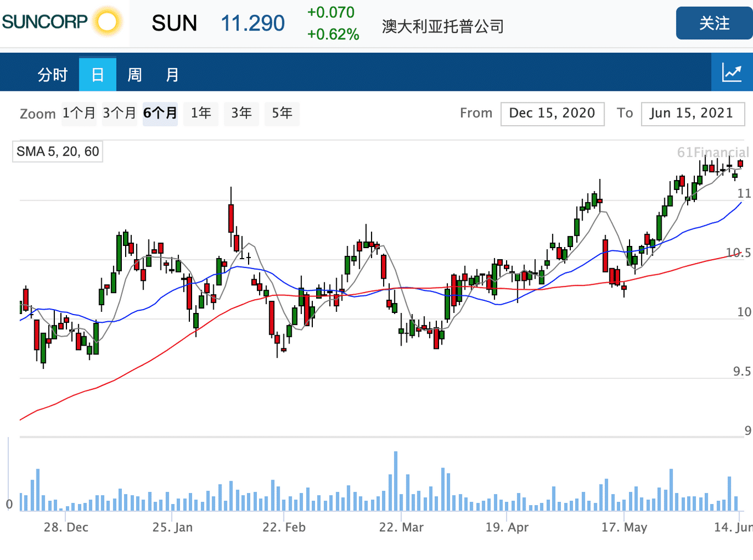Select the 日 daily chart tab
The width and height of the screenshot is (753, 560).
pyautogui.click(x=97, y=75)
